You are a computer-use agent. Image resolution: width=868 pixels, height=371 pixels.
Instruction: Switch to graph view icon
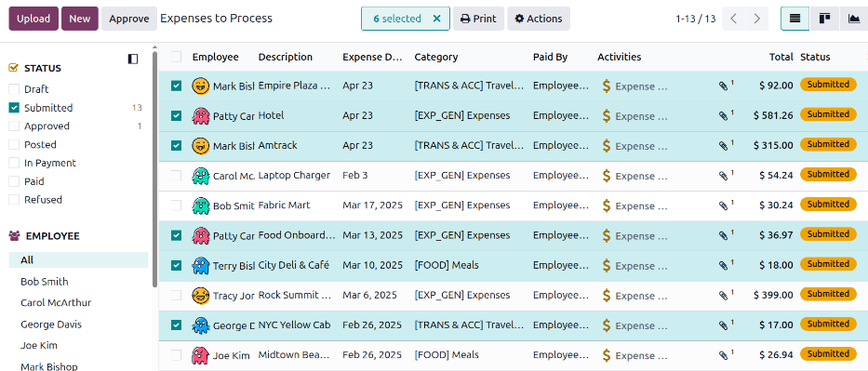[854, 19]
